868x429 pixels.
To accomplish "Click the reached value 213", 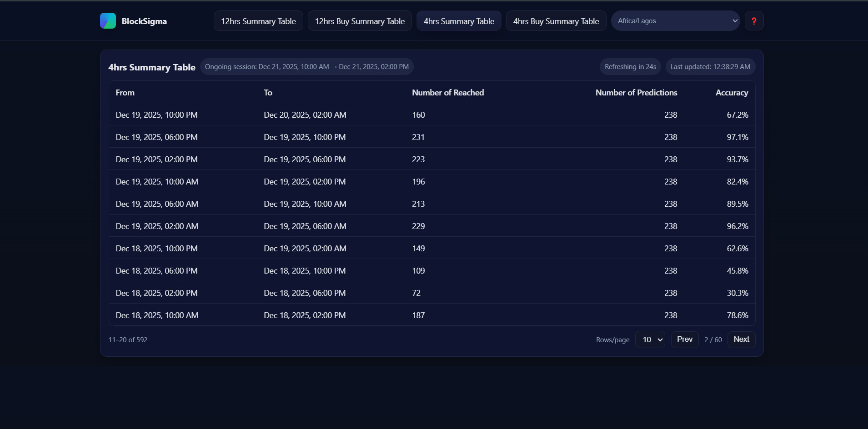I will (418, 204).
